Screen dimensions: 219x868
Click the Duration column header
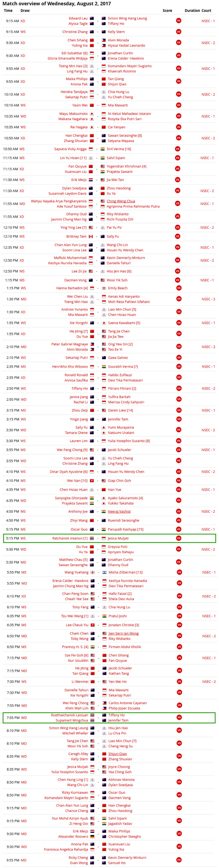tap(192, 10)
